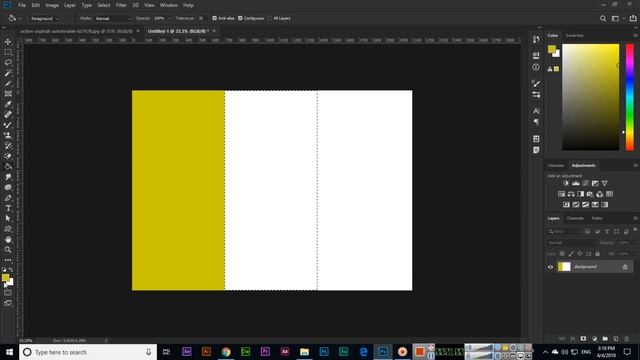640x360 pixels.
Task: Toggle layer filtering switch in Layers panel
Action: 635,230
